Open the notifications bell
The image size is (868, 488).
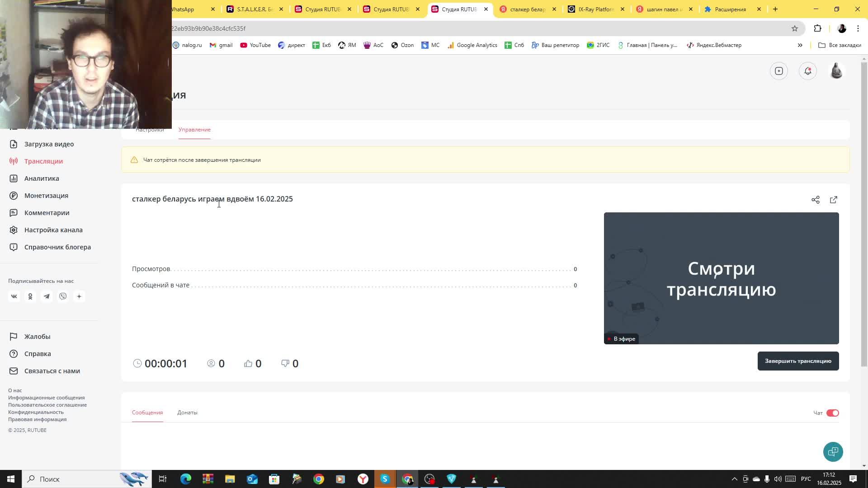808,71
